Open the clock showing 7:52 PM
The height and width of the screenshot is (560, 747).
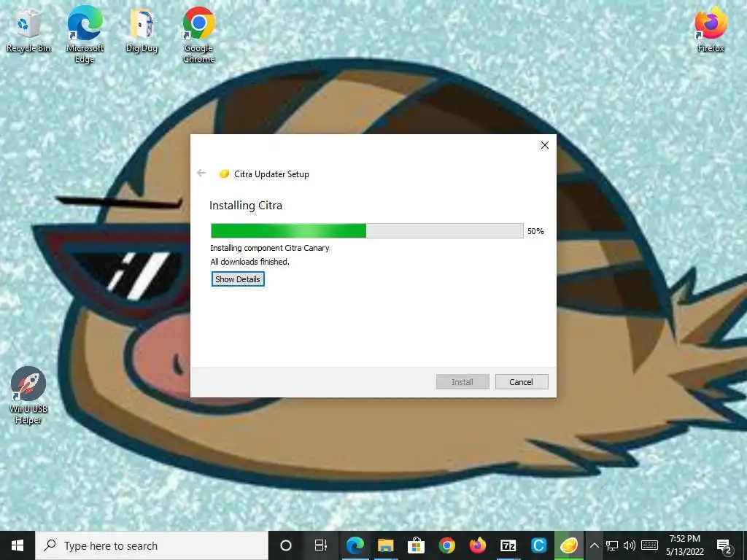684,545
